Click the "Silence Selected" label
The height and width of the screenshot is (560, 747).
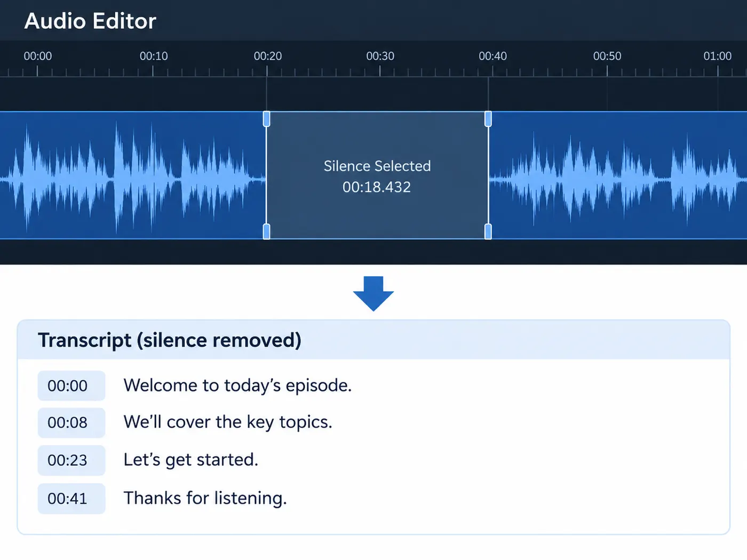pos(377,166)
